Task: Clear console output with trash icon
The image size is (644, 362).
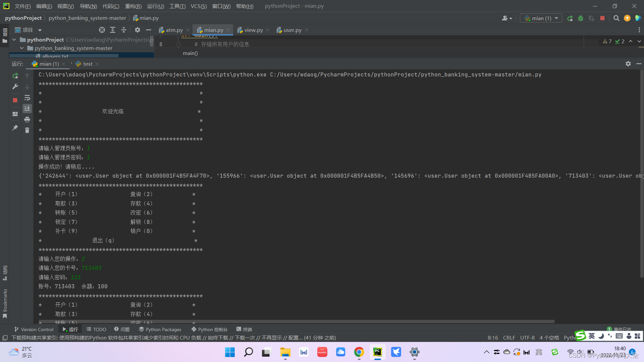Action: 27,130
